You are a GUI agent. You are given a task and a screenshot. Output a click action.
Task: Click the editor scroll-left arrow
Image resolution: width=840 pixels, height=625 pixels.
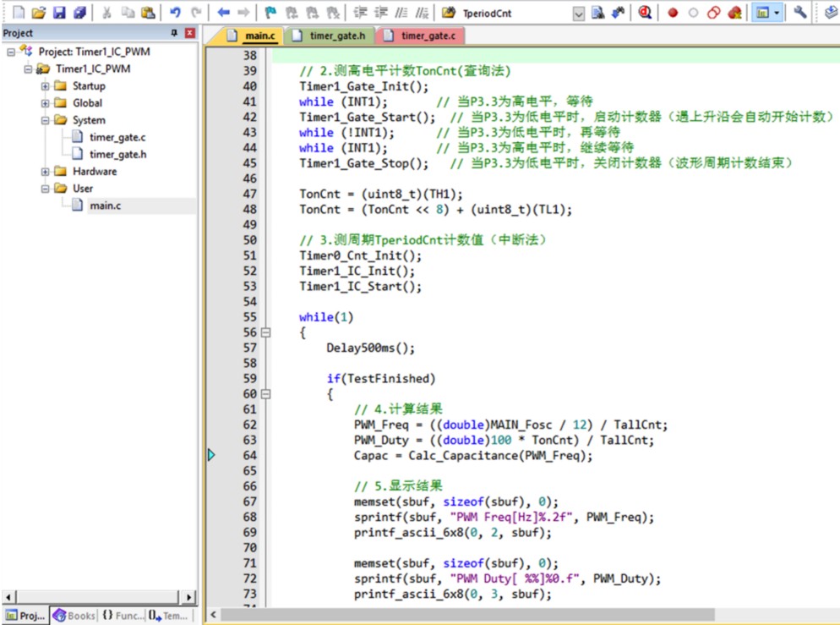(x=213, y=615)
